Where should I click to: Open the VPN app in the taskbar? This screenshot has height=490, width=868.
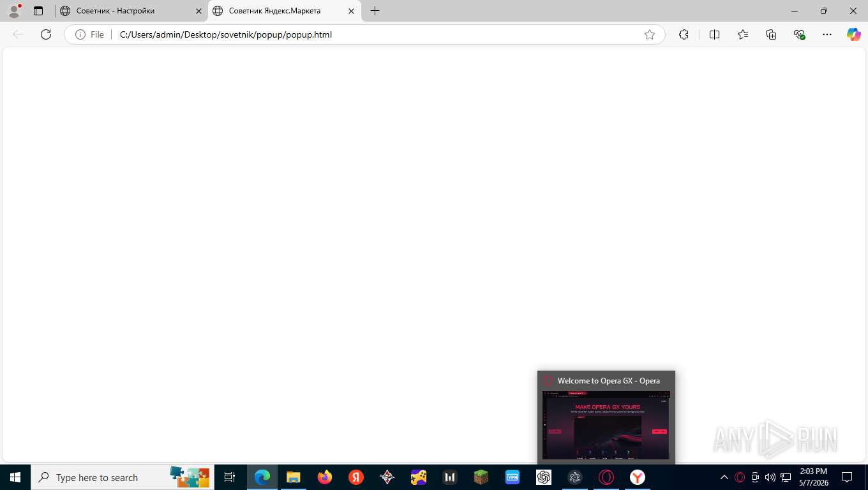tap(512, 477)
